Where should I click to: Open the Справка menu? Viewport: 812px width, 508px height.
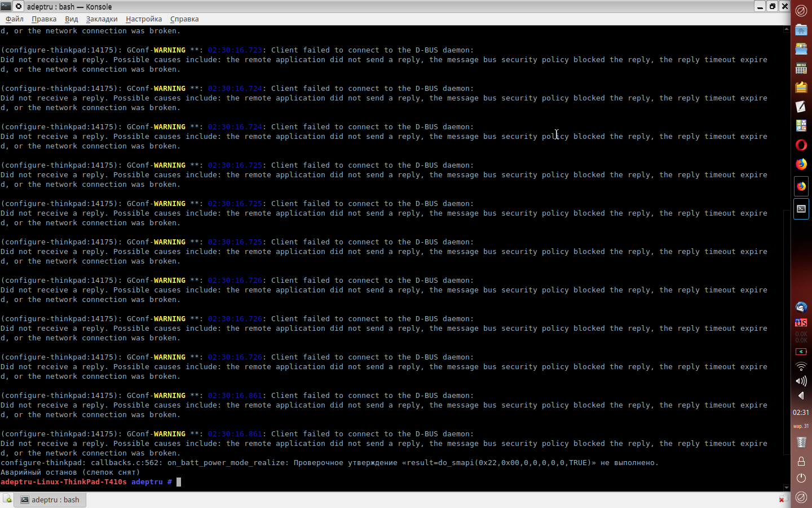tap(184, 19)
